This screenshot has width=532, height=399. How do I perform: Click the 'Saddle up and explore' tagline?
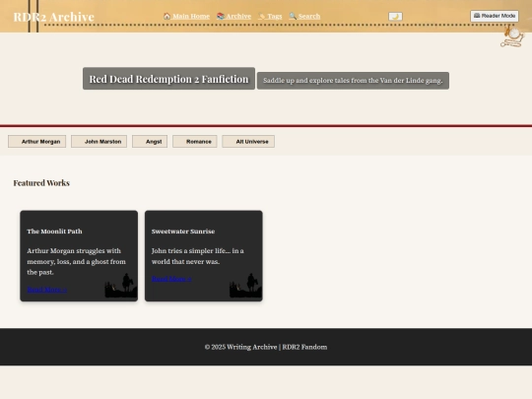353,81
